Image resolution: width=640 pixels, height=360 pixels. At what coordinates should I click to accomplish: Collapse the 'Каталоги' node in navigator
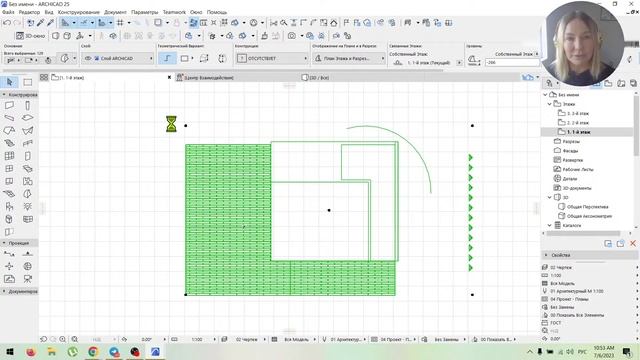point(549,225)
